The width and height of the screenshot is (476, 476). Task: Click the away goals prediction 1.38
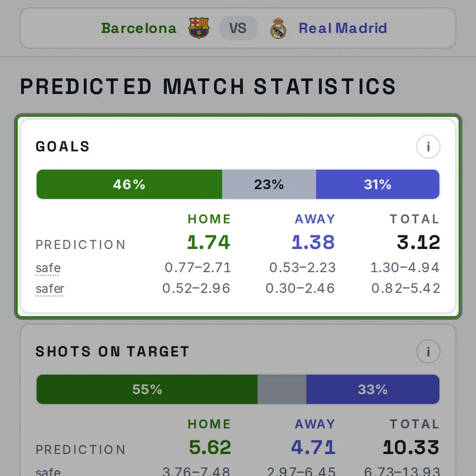pyautogui.click(x=313, y=242)
